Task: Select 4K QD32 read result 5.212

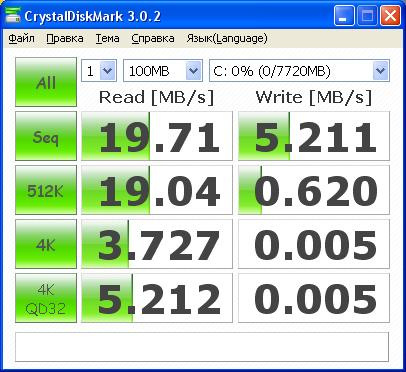Action: pyautogui.click(x=157, y=298)
